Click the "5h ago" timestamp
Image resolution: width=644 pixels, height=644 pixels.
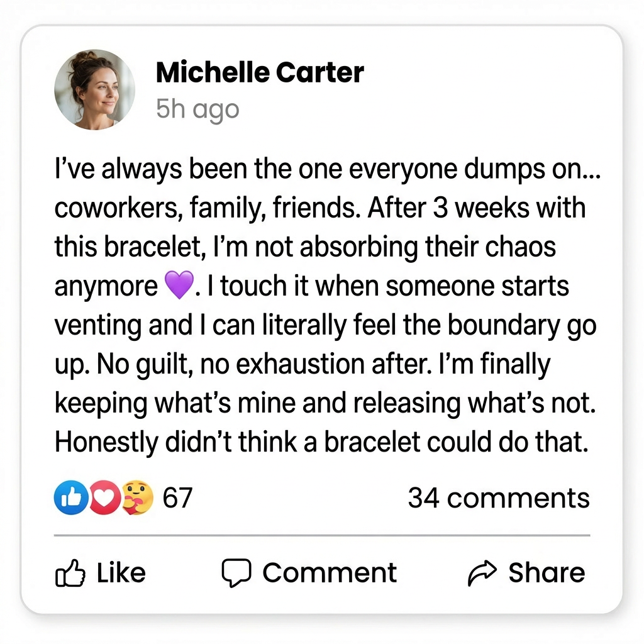pos(197,109)
